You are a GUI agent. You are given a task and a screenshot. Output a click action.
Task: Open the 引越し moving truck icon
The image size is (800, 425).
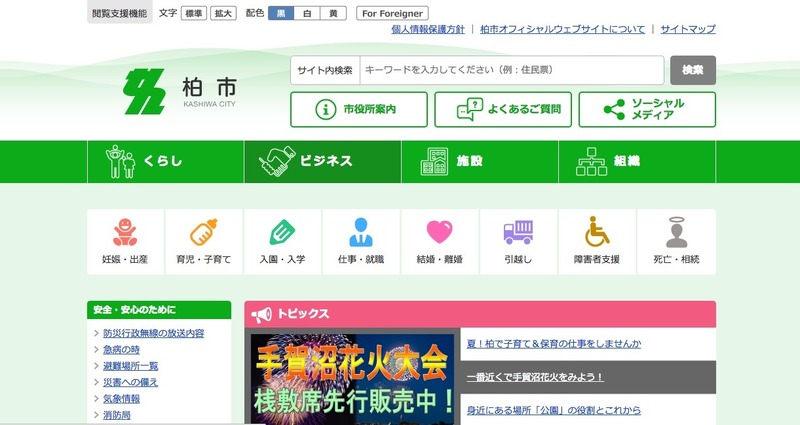[x=518, y=233]
